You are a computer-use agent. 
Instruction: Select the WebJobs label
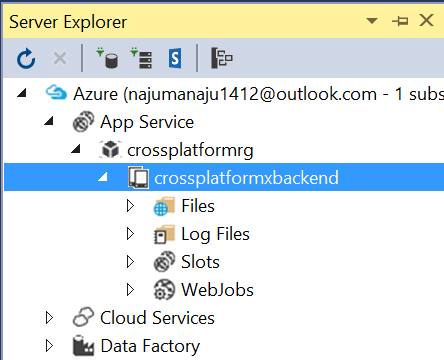(217, 290)
